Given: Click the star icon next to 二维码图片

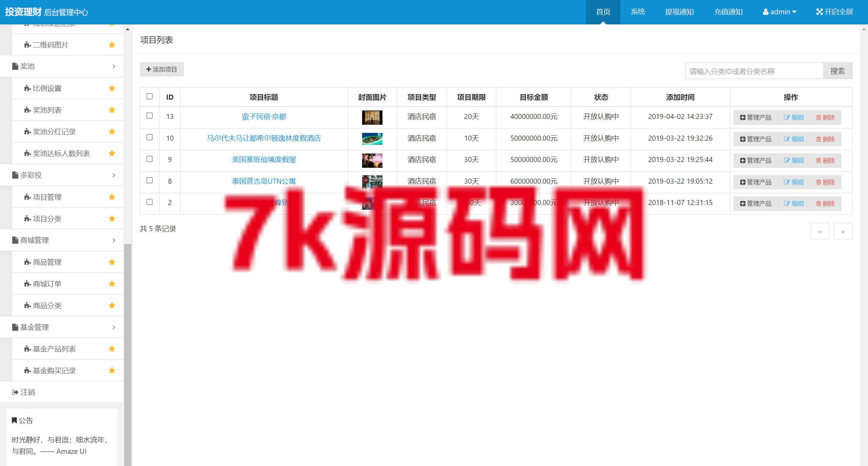Looking at the screenshot, I should click(x=112, y=45).
